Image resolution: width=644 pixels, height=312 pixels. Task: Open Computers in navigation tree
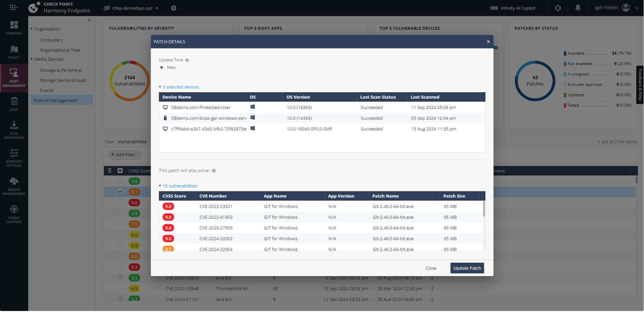tap(51, 40)
